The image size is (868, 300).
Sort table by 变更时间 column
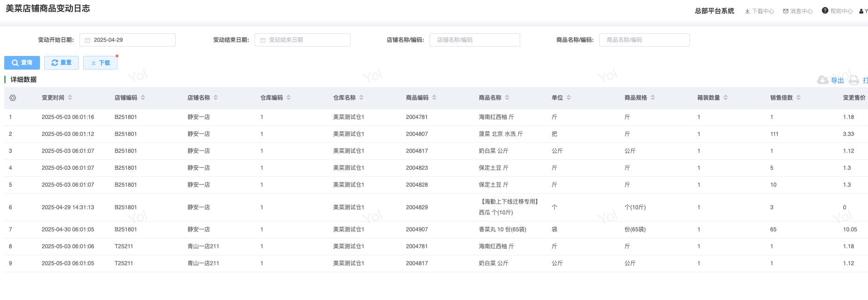(70, 98)
